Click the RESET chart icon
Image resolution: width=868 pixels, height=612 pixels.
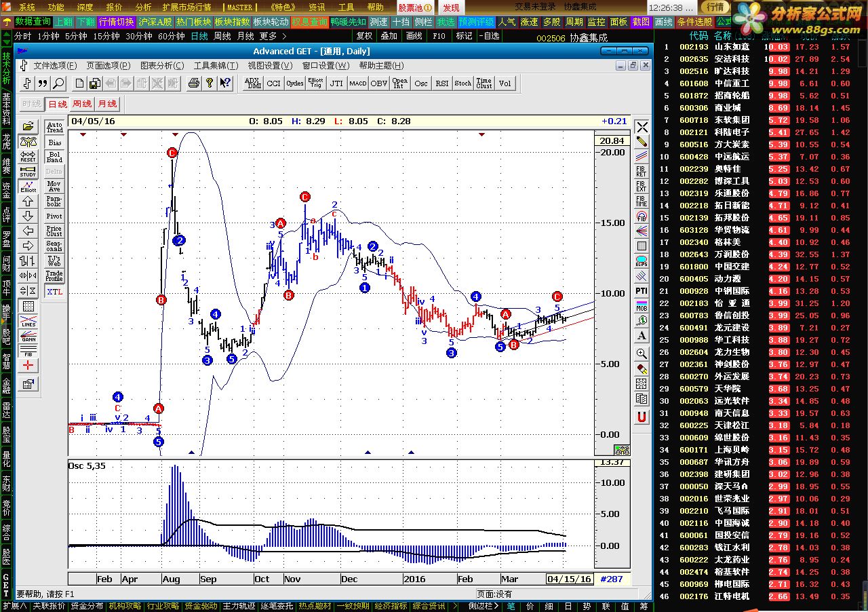coord(28,156)
